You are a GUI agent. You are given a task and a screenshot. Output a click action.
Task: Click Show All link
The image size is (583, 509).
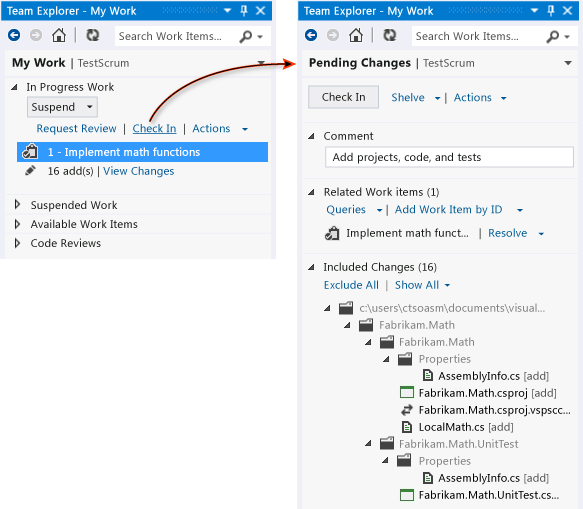tap(417, 285)
